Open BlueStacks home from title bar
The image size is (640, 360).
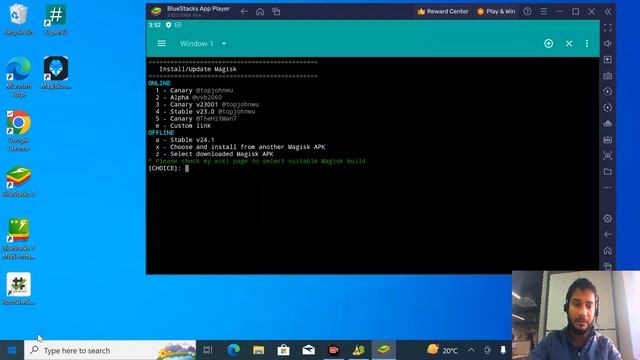point(260,11)
